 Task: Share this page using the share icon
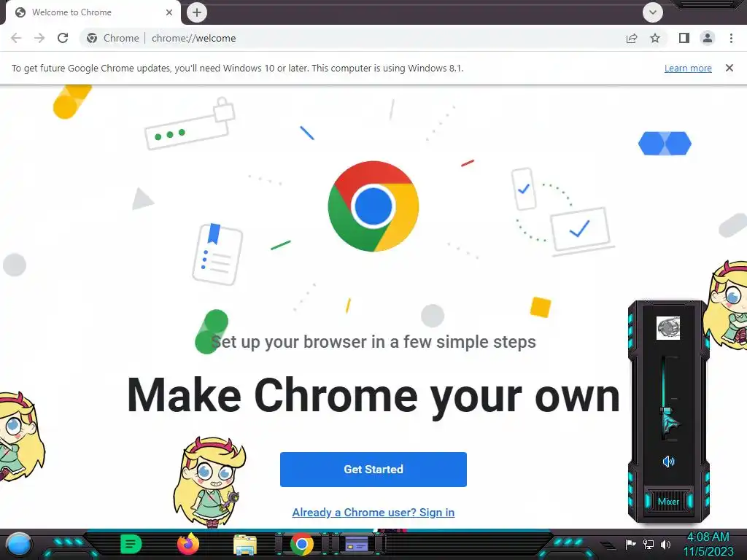[632, 38]
